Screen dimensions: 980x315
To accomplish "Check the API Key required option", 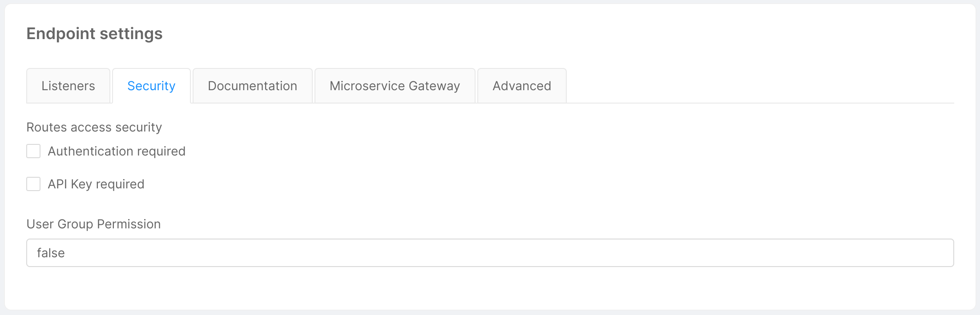I will pos(33,183).
